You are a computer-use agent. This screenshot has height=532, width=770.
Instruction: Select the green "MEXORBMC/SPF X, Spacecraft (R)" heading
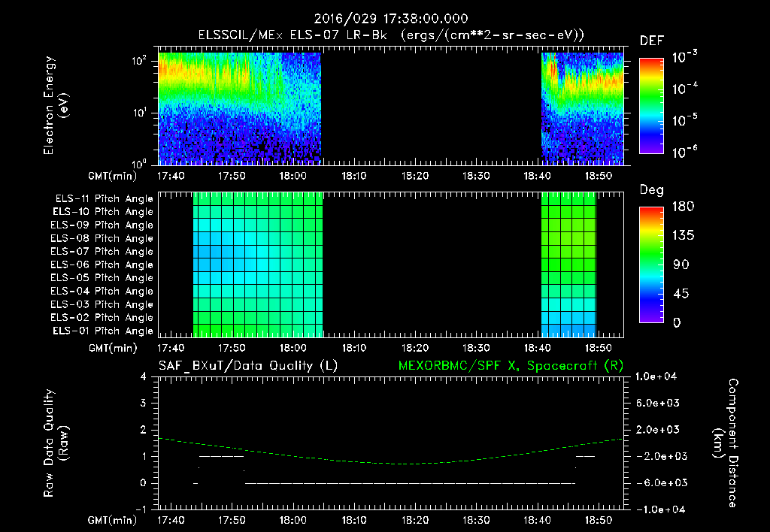(x=511, y=366)
